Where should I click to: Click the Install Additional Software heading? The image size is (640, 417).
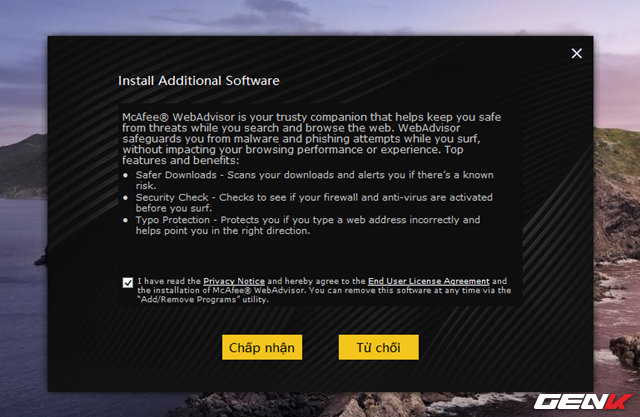pyautogui.click(x=199, y=80)
